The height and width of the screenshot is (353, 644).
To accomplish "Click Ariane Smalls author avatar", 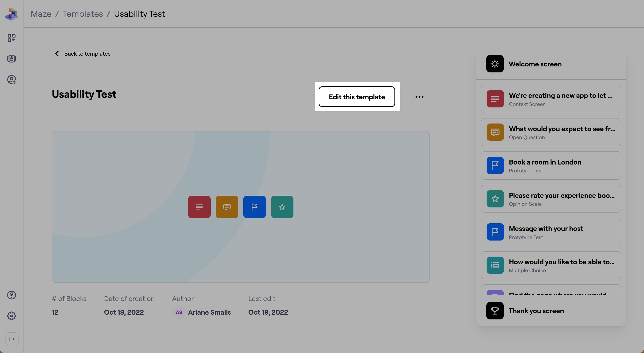I will tap(179, 312).
